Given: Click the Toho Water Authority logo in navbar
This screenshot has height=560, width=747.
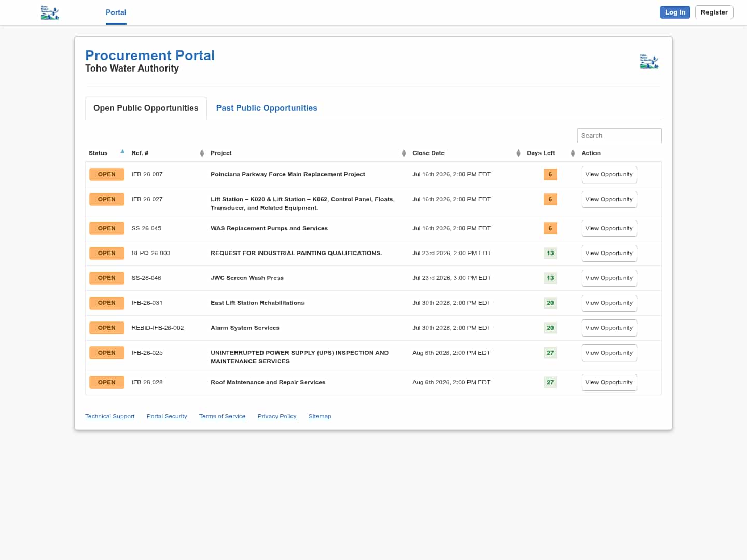Looking at the screenshot, I should point(50,12).
